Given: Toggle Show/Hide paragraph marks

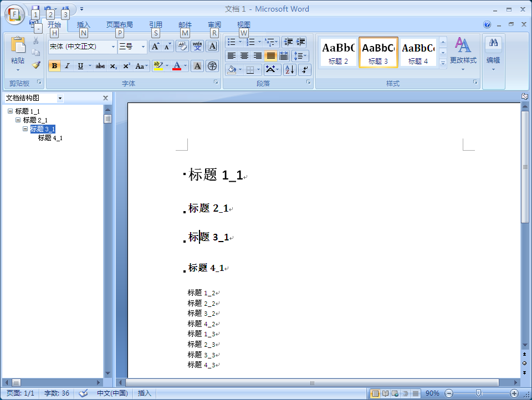Looking at the screenshot, I should (305, 70).
